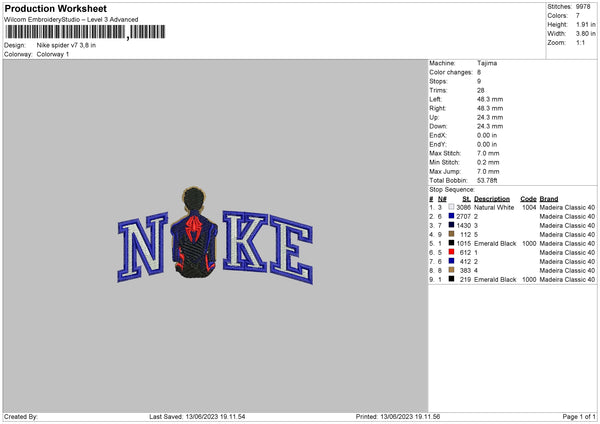Click the design name Nike spider v7 3,8 in

[x=66, y=45]
